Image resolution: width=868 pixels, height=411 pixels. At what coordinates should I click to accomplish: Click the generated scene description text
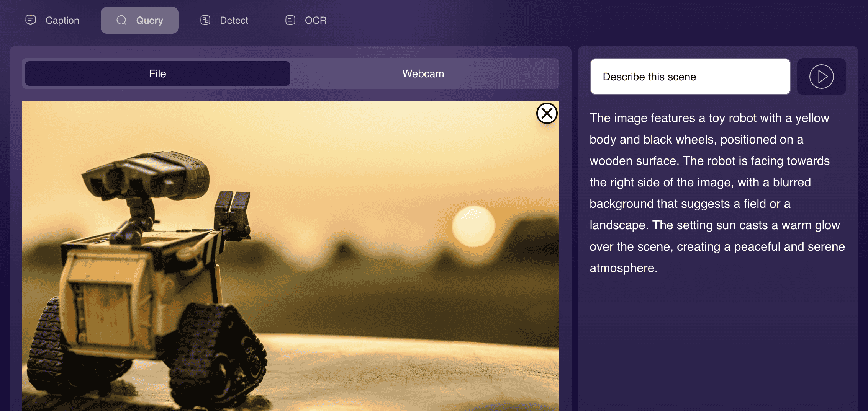coord(717,193)
